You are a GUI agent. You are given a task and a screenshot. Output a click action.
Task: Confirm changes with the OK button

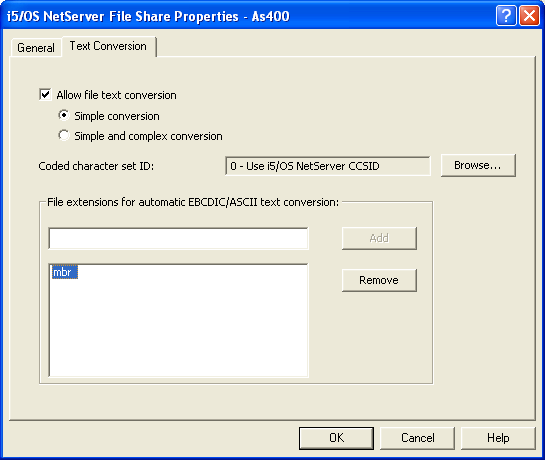pyautogui.click(x=336, y=438)
